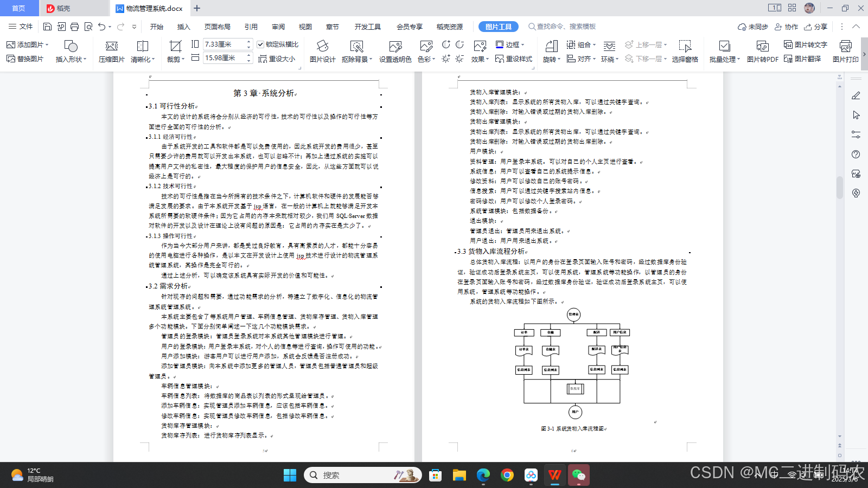Click Reset Size (重设大小)

277,59
